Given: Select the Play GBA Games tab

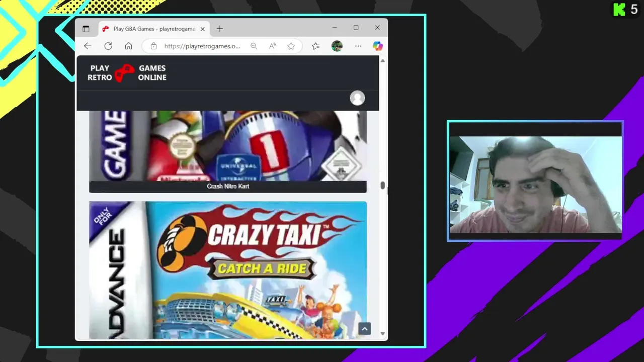Looking at the screenshot, I should 154,29.
